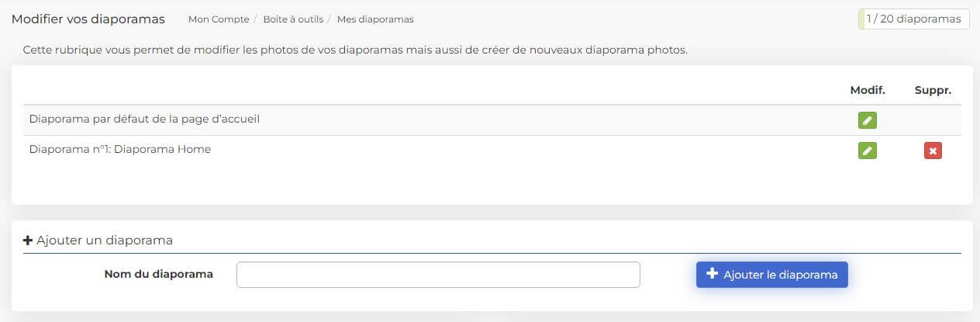Click the green progress bar in diaporamas counter
Image resolution: width=980 pixels, height=322 pixels.
[861, 19]
